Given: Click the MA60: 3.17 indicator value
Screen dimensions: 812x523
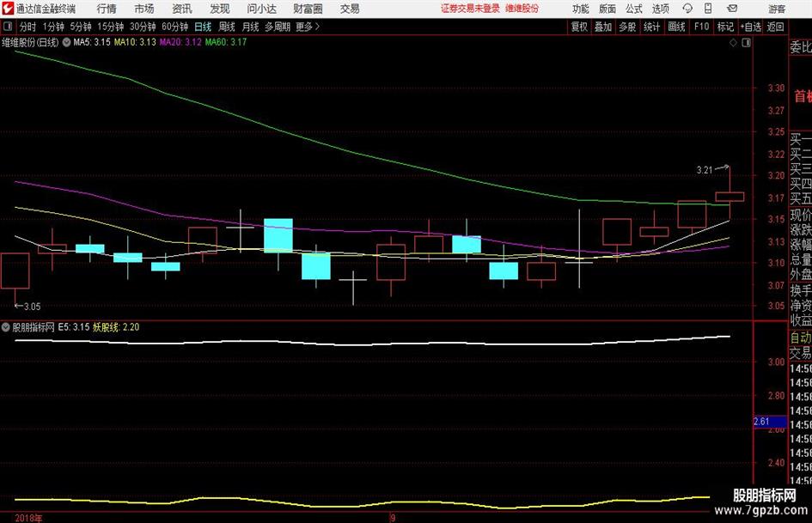Looking at the screenshot, I should coord(226,42).
